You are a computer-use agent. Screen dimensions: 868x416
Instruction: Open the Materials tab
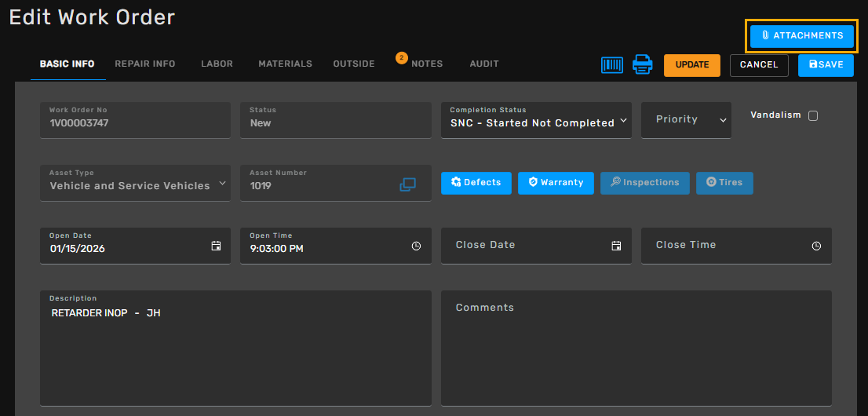click(x=285, y=64)
